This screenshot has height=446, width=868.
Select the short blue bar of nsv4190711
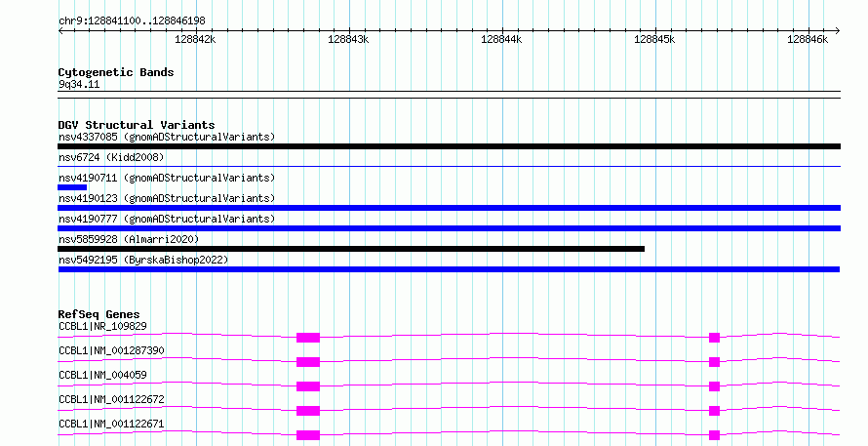[72, 187]
